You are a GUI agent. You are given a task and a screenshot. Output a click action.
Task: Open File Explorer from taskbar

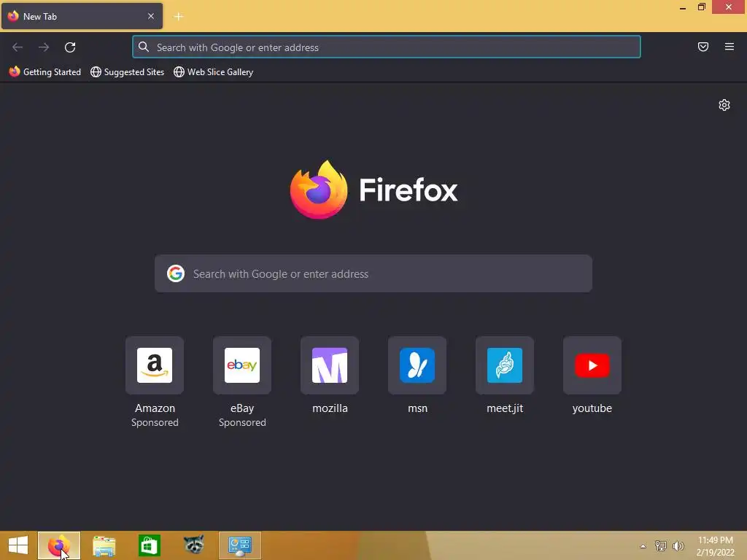pos(104,545)
